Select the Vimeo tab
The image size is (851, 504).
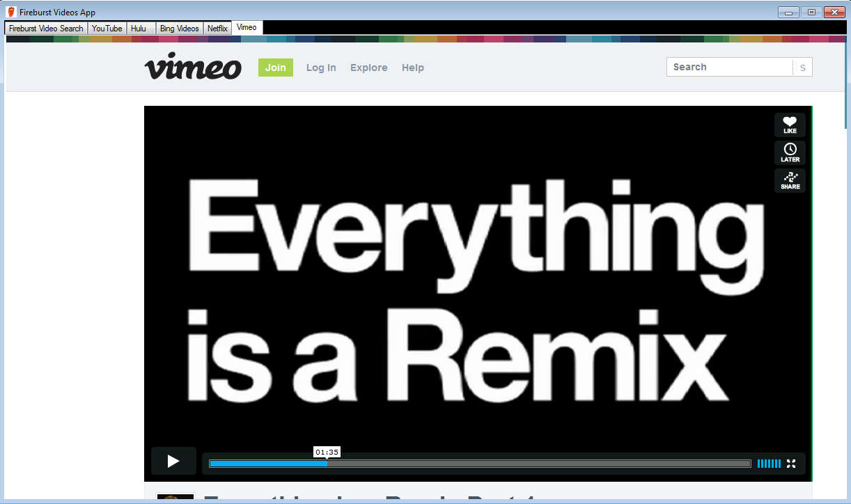247,27
